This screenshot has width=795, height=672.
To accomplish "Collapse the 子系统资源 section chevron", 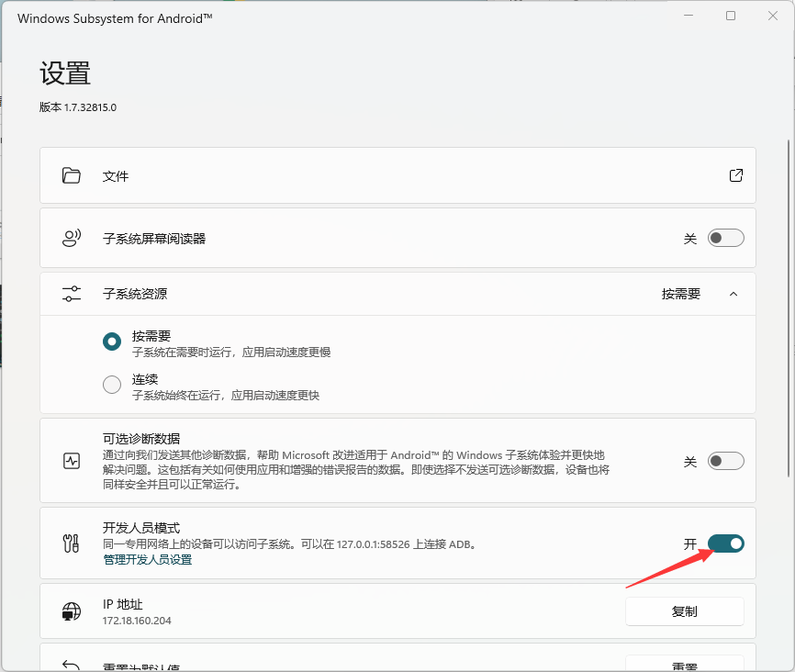I will click(733, 294).
